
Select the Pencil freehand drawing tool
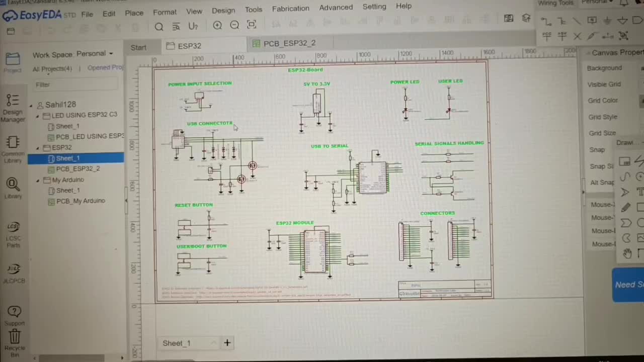(x=625, y=208)
